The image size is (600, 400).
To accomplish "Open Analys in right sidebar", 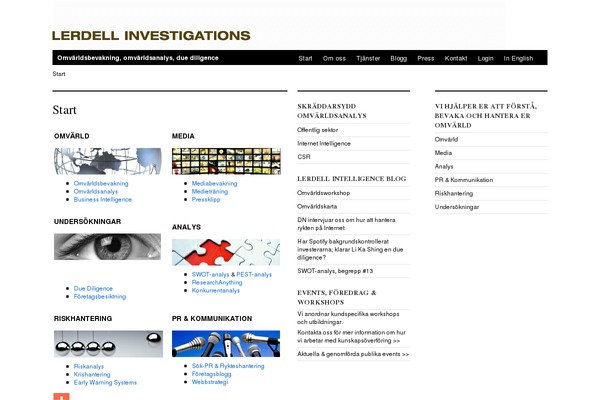I will pyautogui.click(x=444, y=167).
